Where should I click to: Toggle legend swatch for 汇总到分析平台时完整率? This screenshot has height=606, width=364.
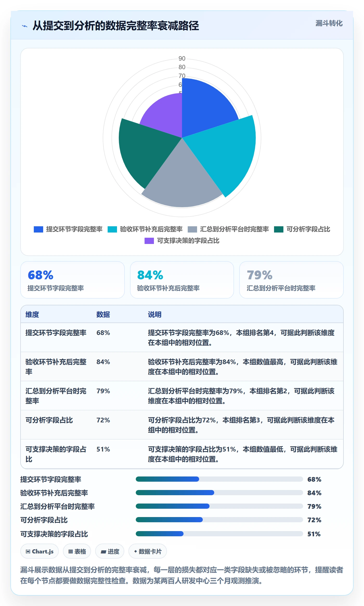[192, 229]
